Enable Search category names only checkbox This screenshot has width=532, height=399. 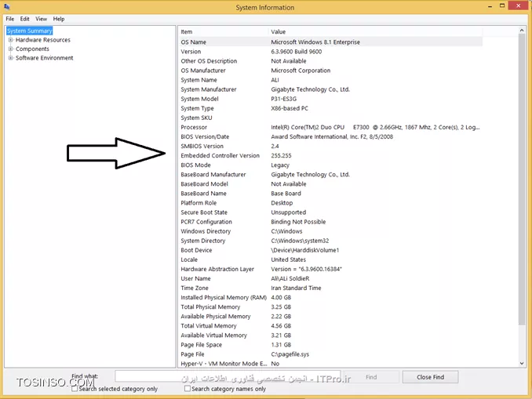pos(188,389)
